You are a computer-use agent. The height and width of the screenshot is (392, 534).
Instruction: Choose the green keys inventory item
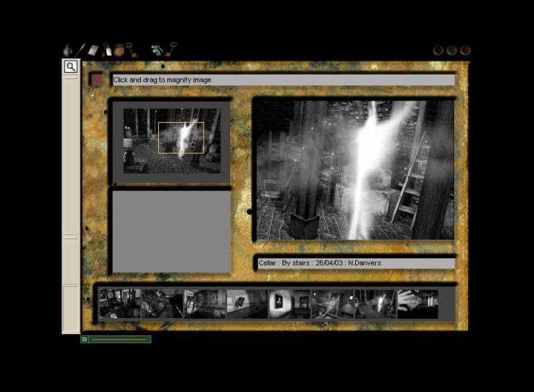[157, 50]
